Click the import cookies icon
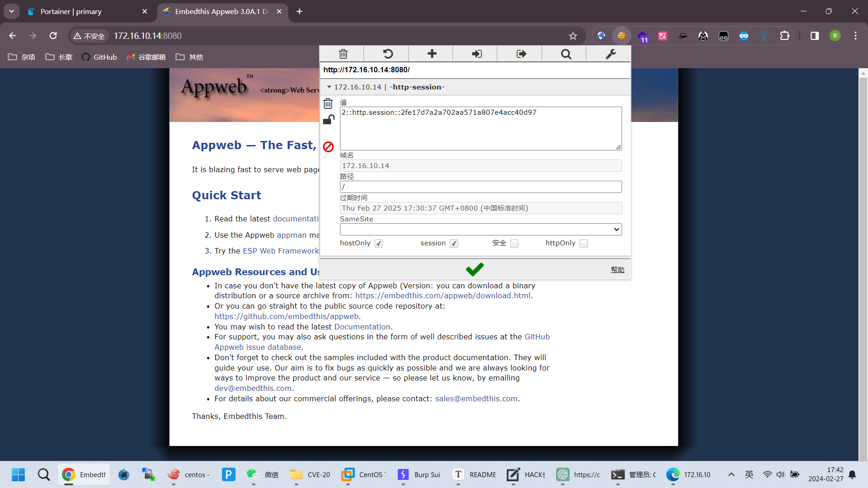The height and width of the screenshot is (488, 868). [476, 54]
